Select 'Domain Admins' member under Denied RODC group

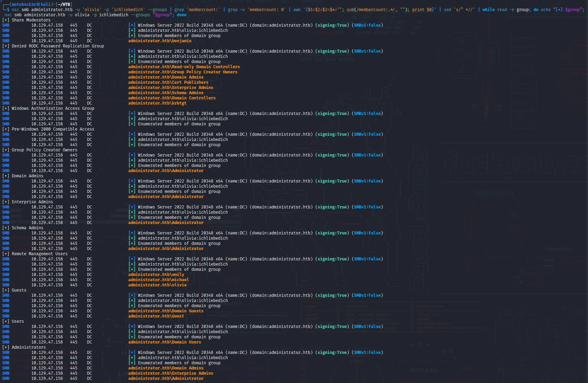tap(166, 77)
